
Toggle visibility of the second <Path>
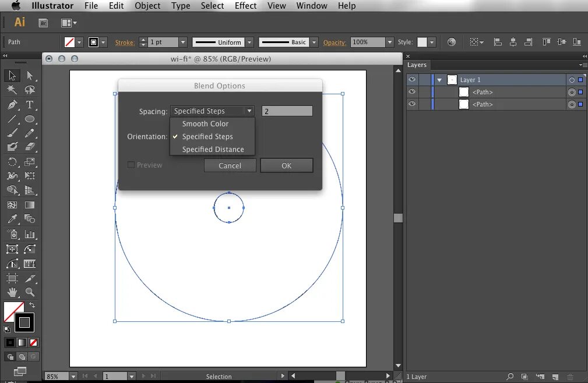click(x=412, y=104)
